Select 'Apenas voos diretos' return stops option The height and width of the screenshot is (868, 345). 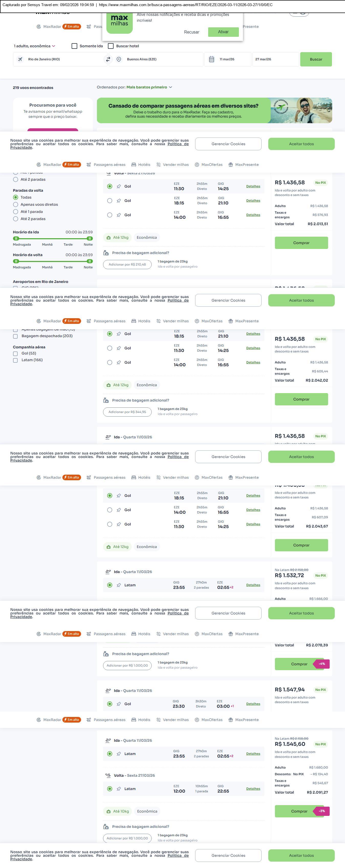coord(16,204)
